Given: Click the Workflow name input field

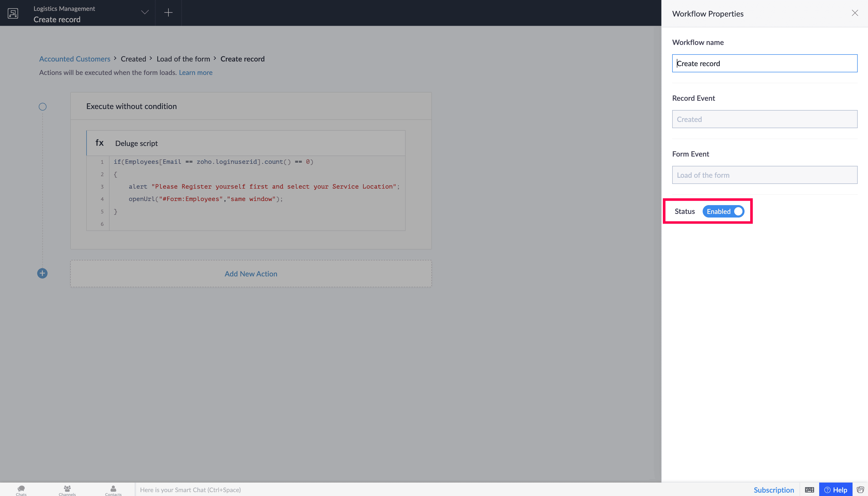Looking at the screenshot, I should pos(764,63).
